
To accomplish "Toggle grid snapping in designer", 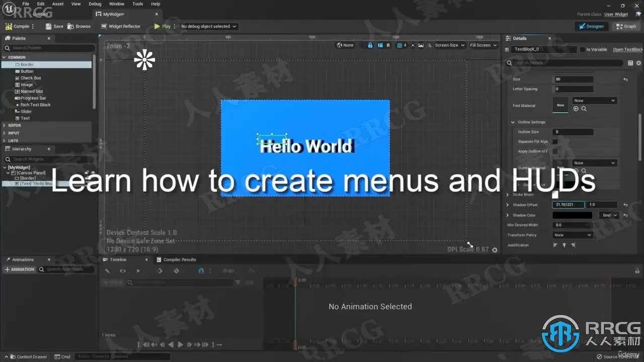I will tap(400, 45).
